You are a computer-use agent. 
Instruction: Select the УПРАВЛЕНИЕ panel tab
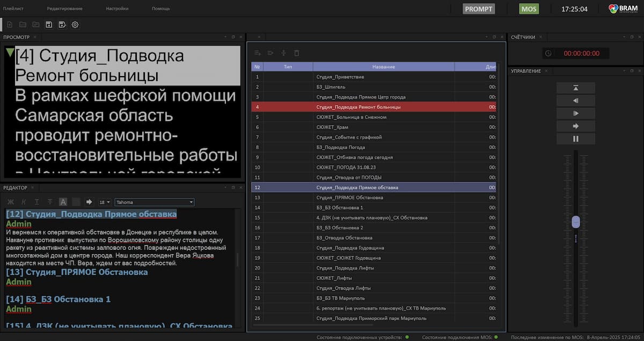click(526, 71)
